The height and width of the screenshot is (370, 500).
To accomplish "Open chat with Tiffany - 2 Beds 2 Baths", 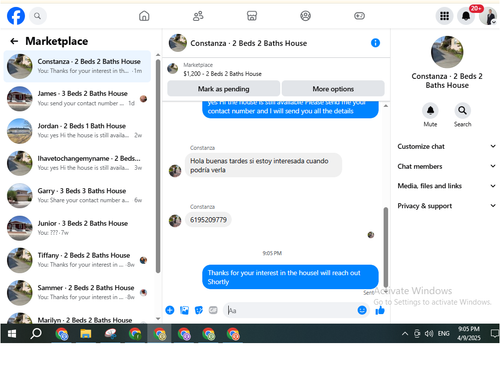I will click(x=77, y=260).
